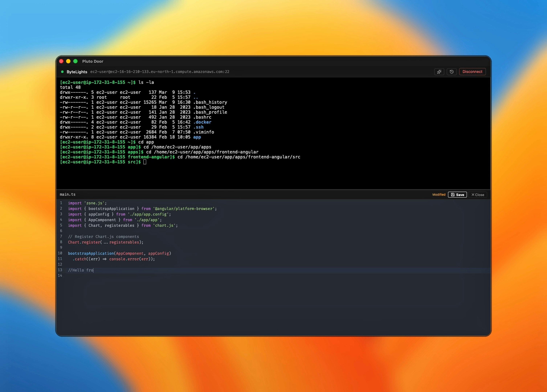Click the green connection status dot
Screen dimensions: 547x392
coord(62,72)
